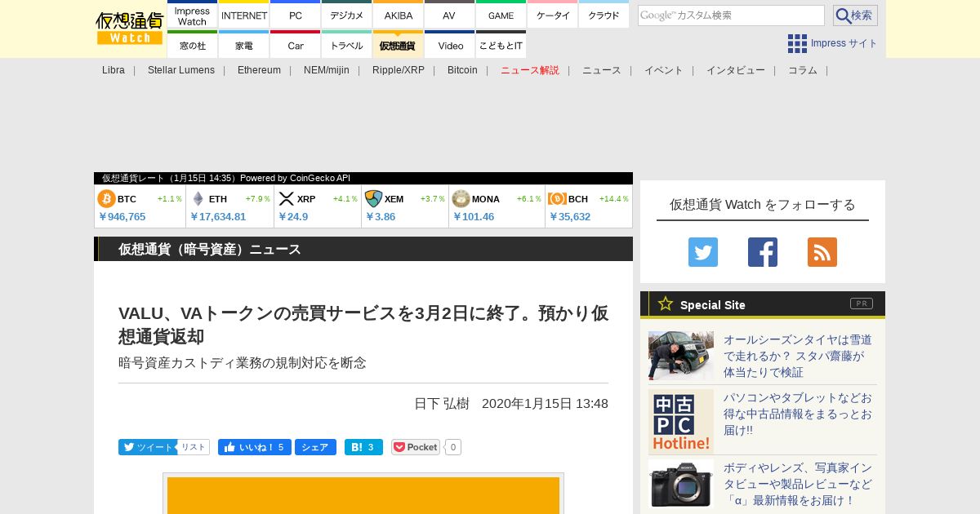
Task: Open the デジカメ tab
Action: click(347, 15)
